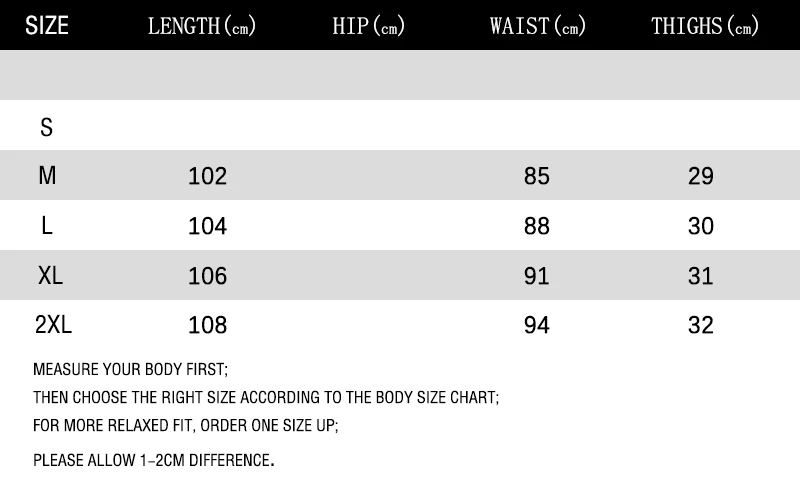Screen dimensions: 800x500
Task: Click the 'PLEASE ALLOW 1-2CM DIFFERENCE' note
Action: tap(154, 460)
